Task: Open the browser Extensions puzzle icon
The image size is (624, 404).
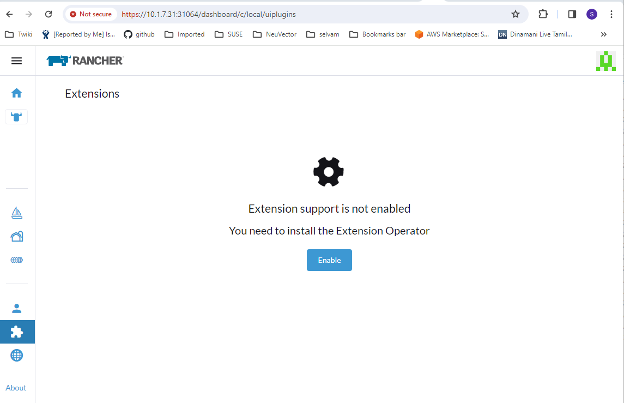Action: point(543,14)
